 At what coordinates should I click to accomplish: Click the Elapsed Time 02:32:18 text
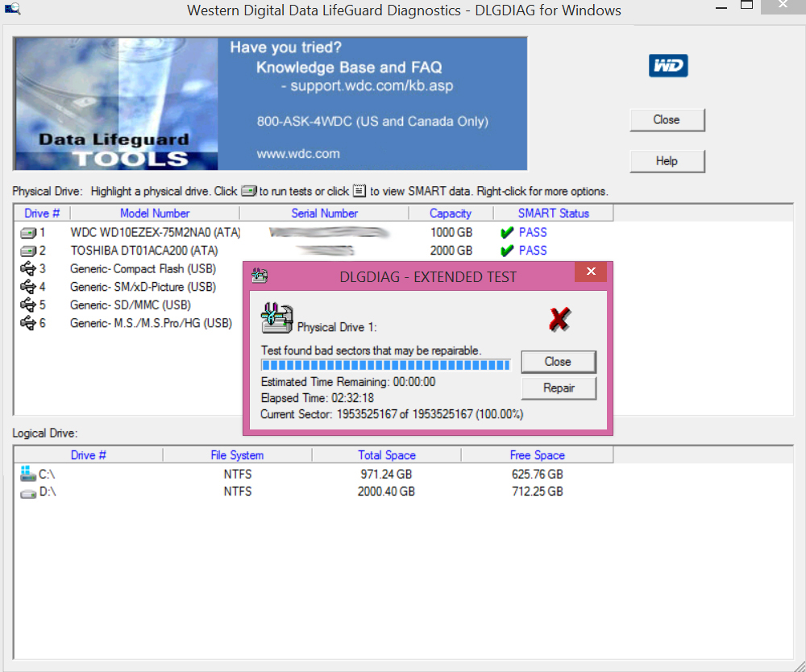click(317, 398)
